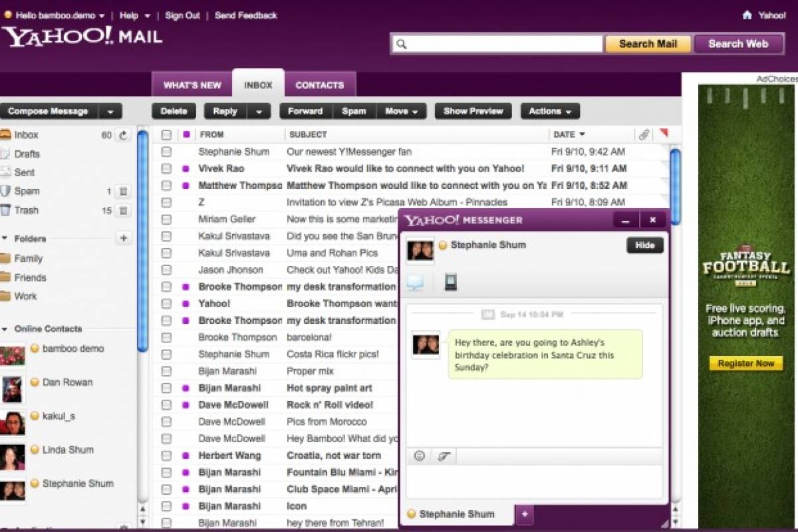
Task: Sort messages by the Date column
Action: pyautogui.click(x=569, y=134)
